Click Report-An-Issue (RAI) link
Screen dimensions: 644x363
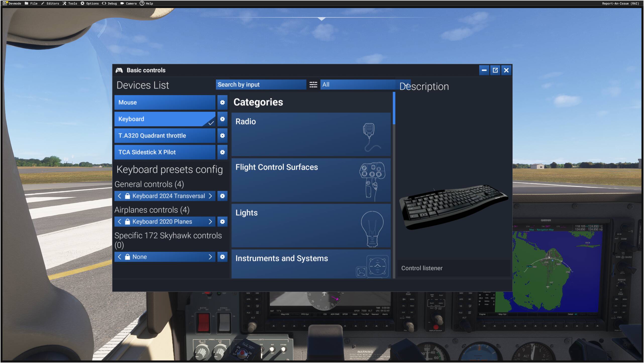(x=620, y=3)
